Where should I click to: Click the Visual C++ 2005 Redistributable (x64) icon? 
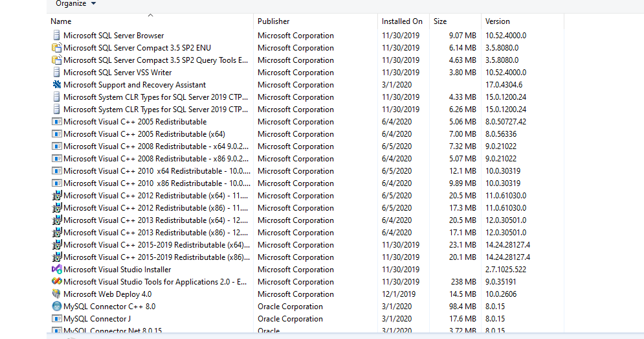57,134
